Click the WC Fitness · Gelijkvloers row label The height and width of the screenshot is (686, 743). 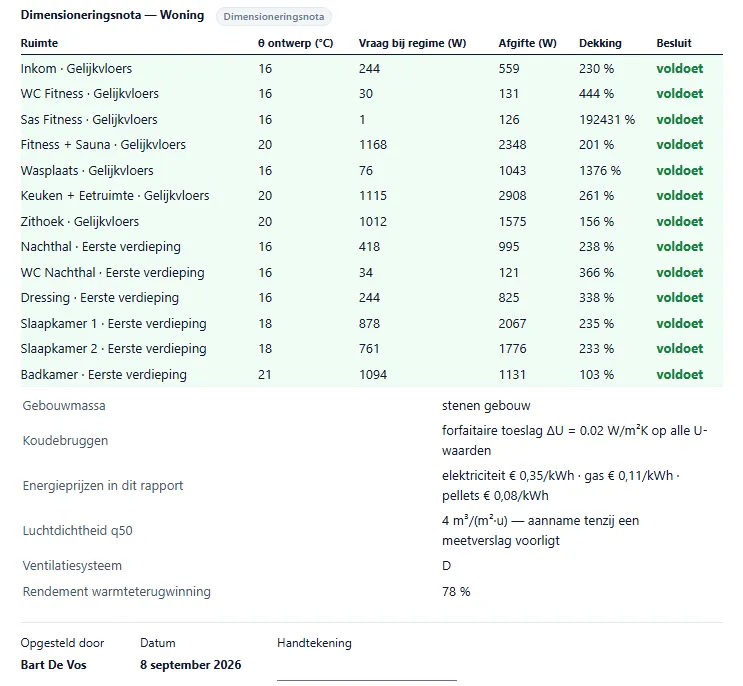[90, 94]
